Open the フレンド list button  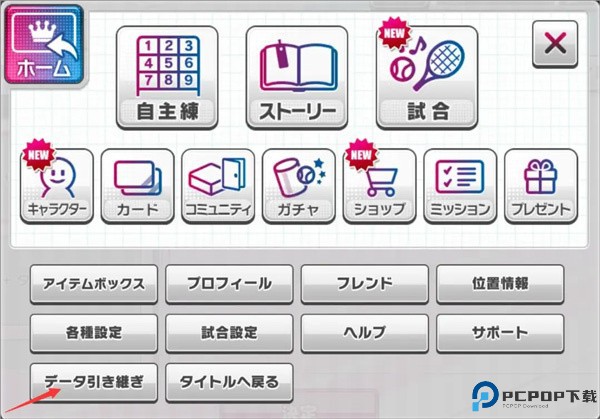(365, 284)
